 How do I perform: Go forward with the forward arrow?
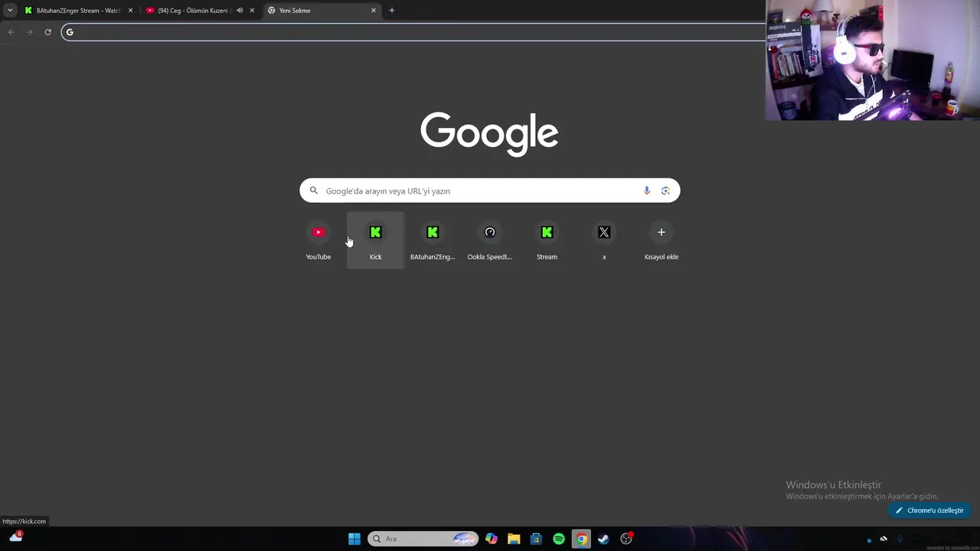coord(29,32)
